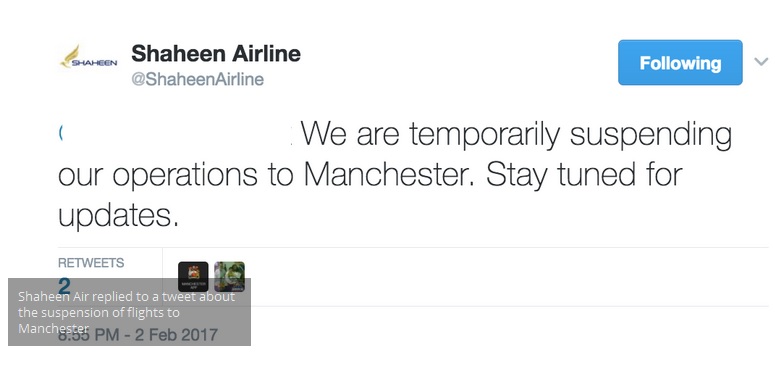Click the '2 Feb 2017' date text

[176, 334]
